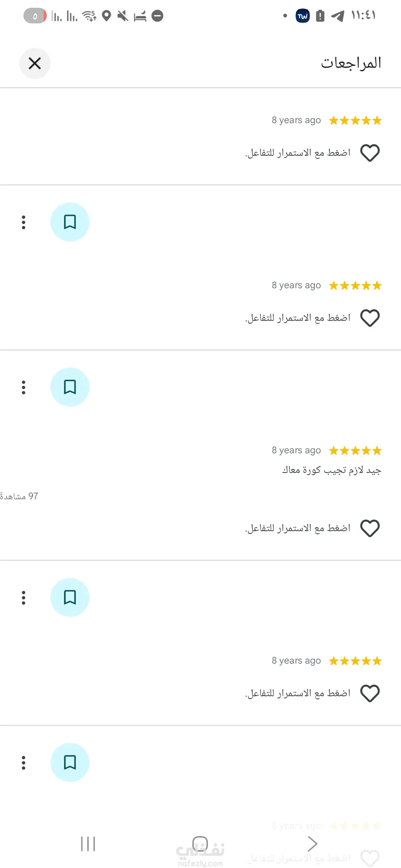The height and width of the screenshot is (868, 401).
Task: Open three-dot menu on bottom review row
Action: point(23,763)
